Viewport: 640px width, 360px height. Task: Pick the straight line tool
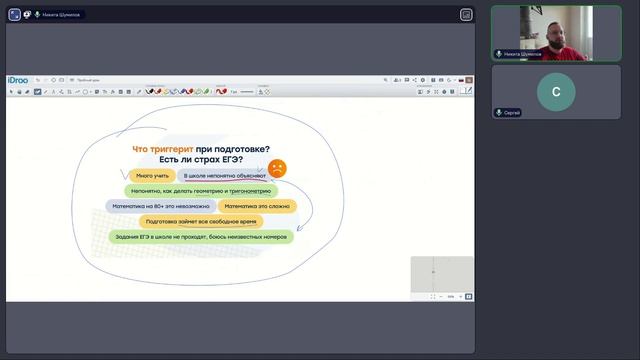coord(45,92)
